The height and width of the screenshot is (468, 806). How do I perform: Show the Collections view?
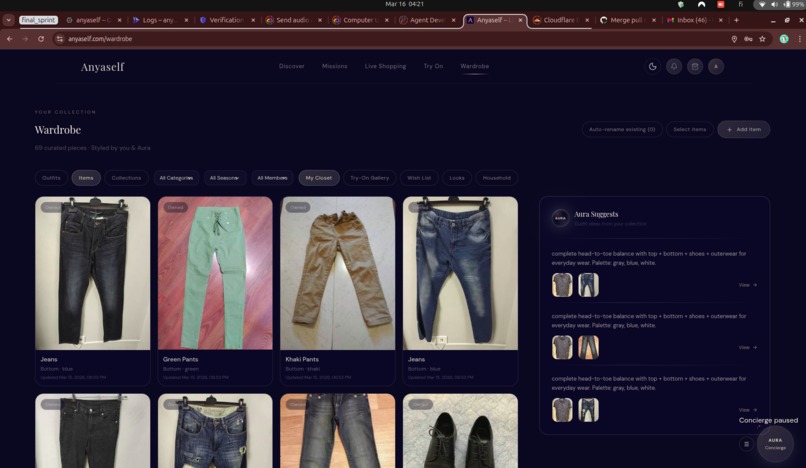tap(126, 178)
